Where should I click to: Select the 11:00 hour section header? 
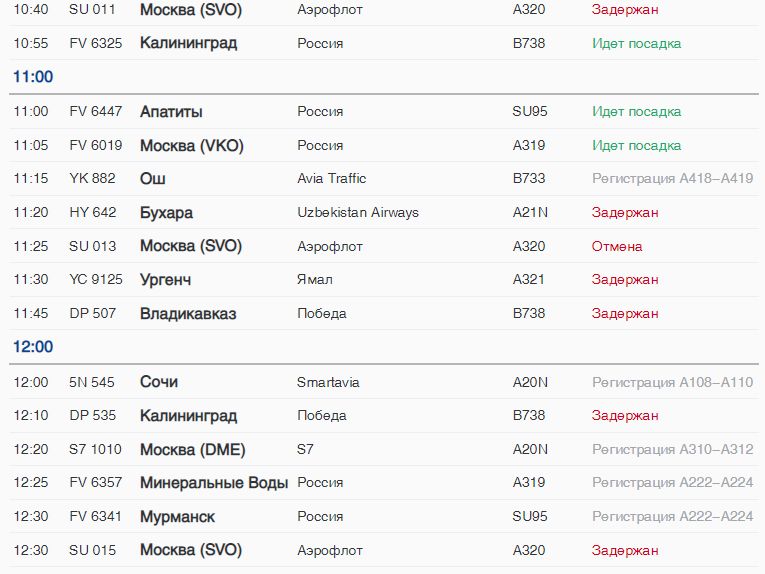point(33,77)
